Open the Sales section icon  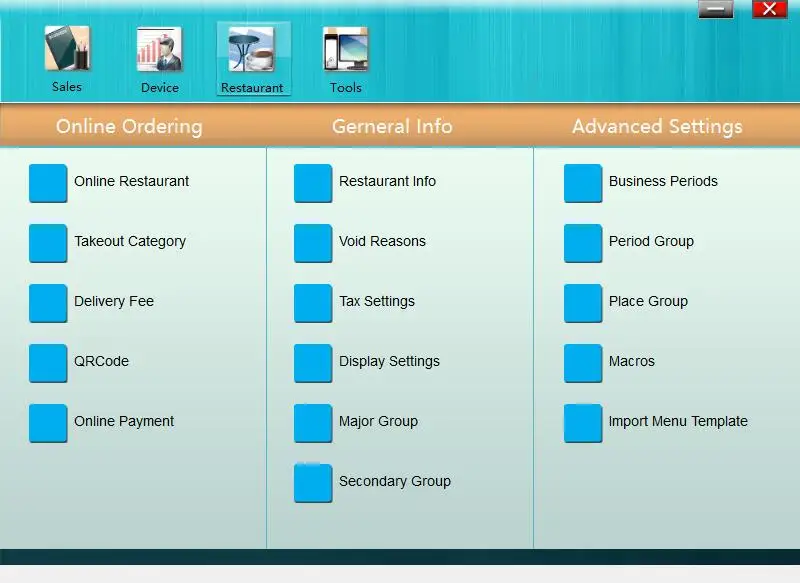pyautogui.click(x=67, y=48)
